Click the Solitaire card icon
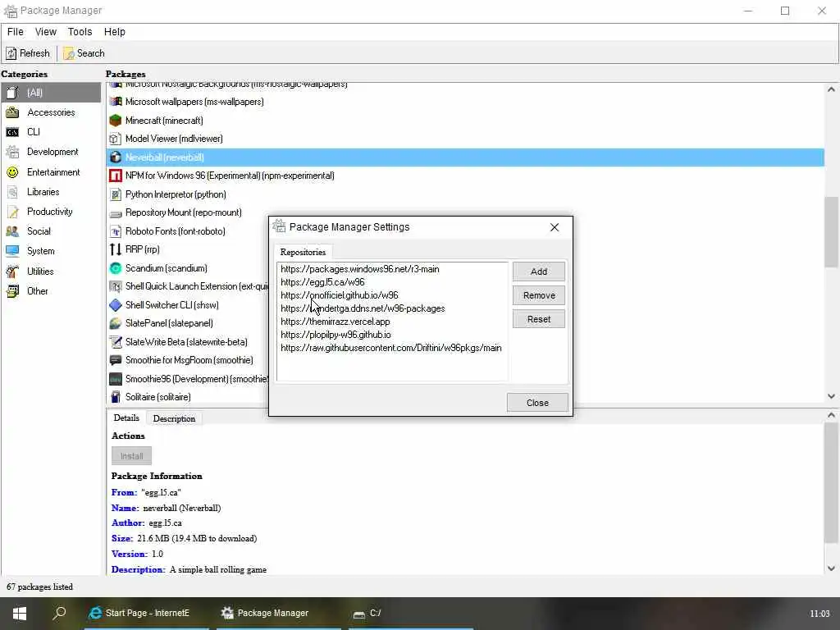 pos(115,397)
